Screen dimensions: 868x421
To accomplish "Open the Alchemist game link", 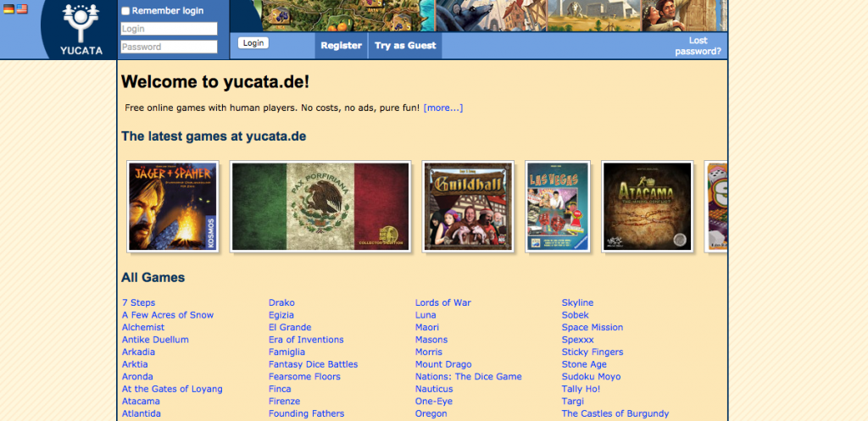I will pyautogui.click(x=142, y=328).
